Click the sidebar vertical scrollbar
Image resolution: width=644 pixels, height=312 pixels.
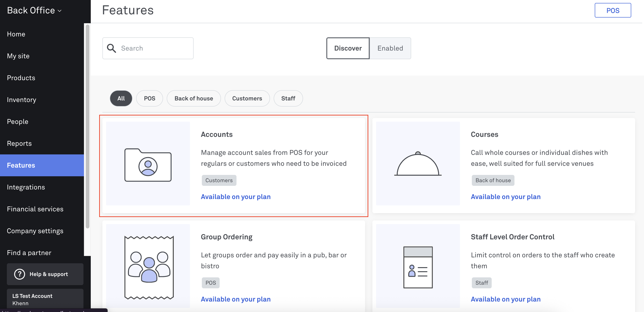click(x=87, y=126)
